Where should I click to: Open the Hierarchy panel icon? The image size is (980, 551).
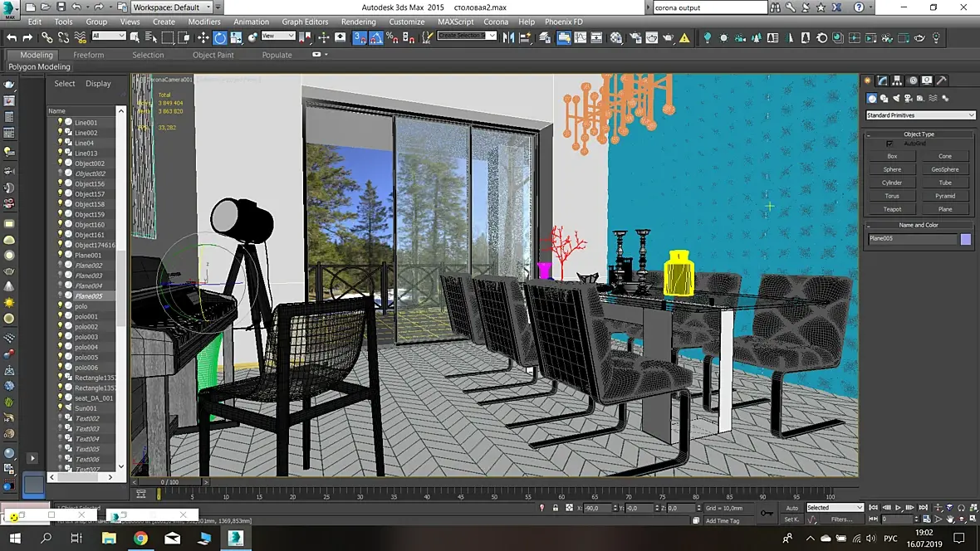click(897, 80)
